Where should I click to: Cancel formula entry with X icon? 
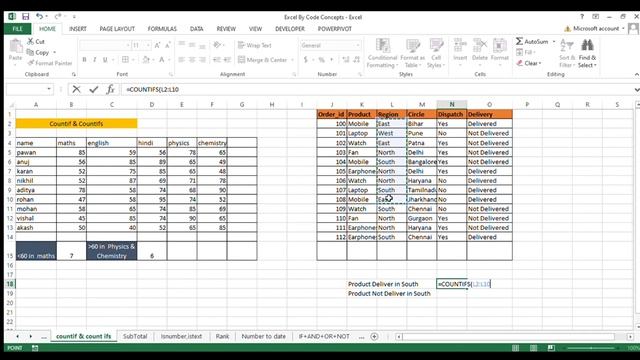click(x=76, y=89)
